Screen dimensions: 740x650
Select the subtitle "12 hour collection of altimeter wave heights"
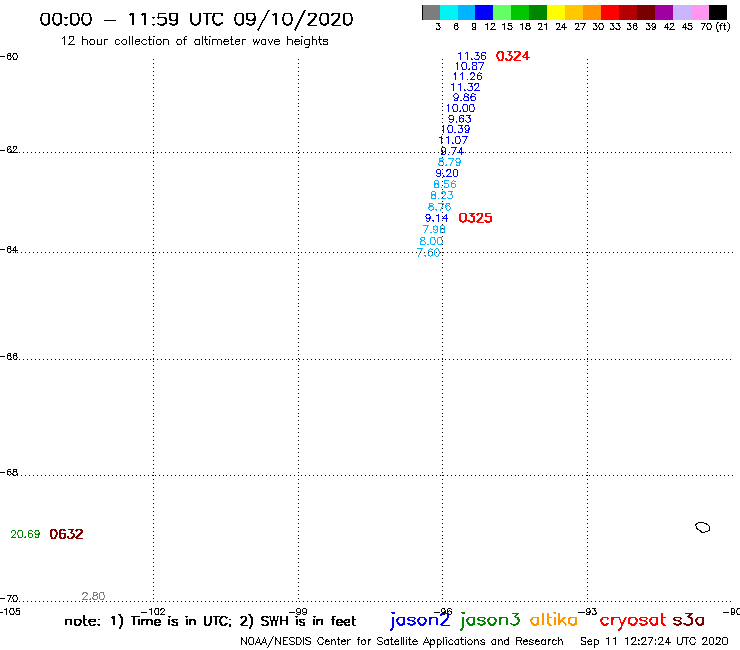coord(194,41)
